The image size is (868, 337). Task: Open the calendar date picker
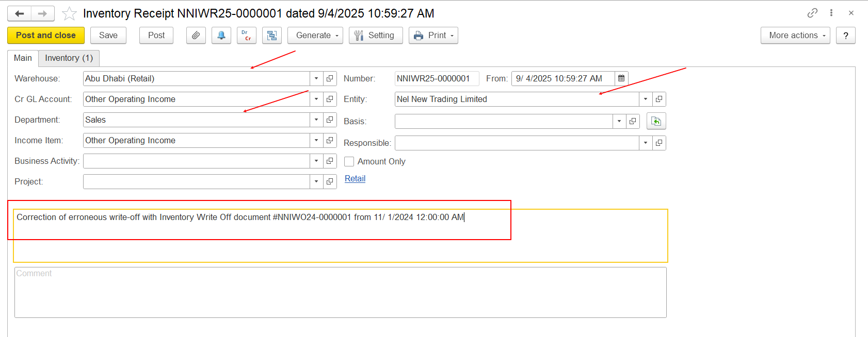pos(621,78)
